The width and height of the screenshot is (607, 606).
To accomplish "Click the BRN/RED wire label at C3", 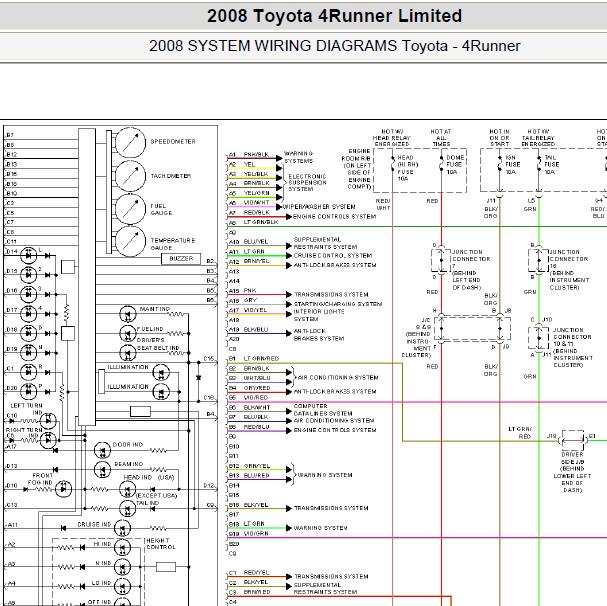I will (x=257, y=592).
